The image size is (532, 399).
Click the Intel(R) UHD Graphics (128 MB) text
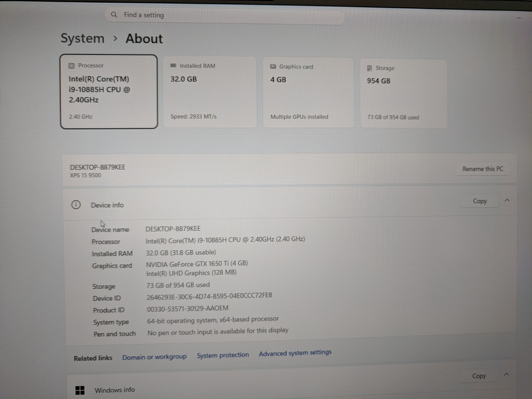pyautogui.click(x=191, y=273)
